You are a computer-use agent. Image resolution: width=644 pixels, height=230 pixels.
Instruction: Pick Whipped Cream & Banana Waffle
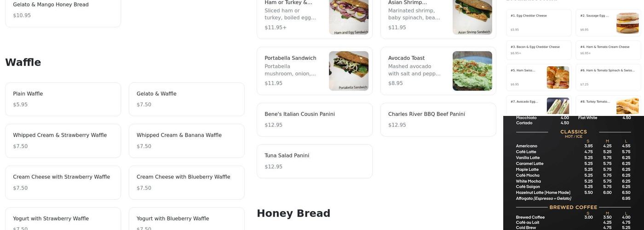click(186, 140)
